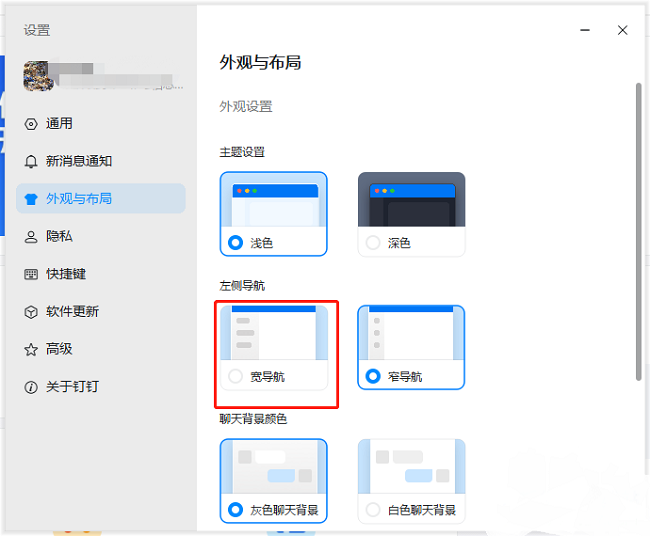
Task: Click the 外观设置 section label
Action: 246,107
